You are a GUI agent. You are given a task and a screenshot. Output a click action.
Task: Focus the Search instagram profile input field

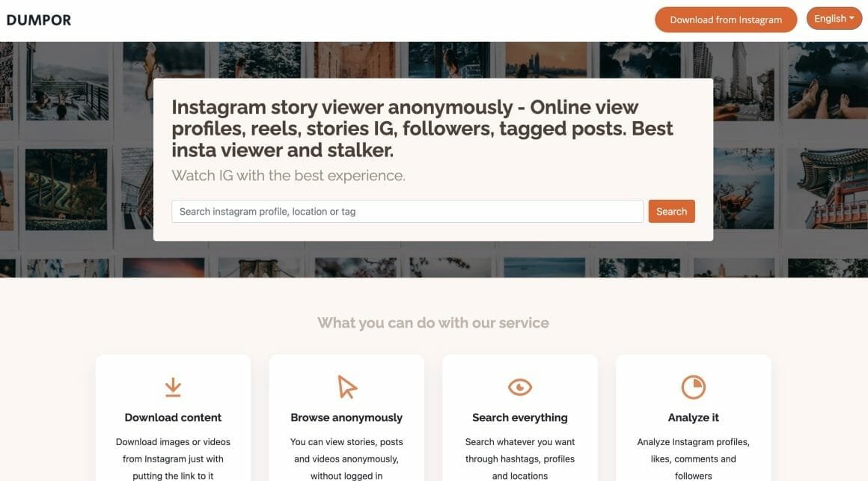pyautogui.click(x=407, y=212)
